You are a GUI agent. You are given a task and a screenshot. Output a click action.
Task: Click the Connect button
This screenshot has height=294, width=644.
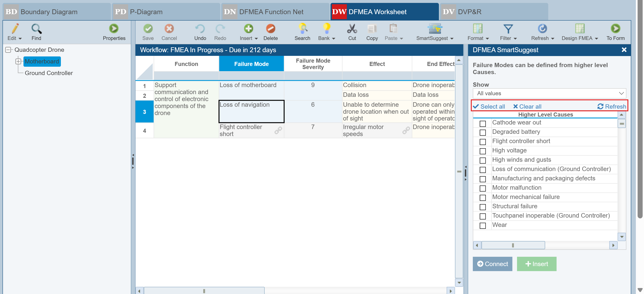pyautogui.click(x=492, y=264)
